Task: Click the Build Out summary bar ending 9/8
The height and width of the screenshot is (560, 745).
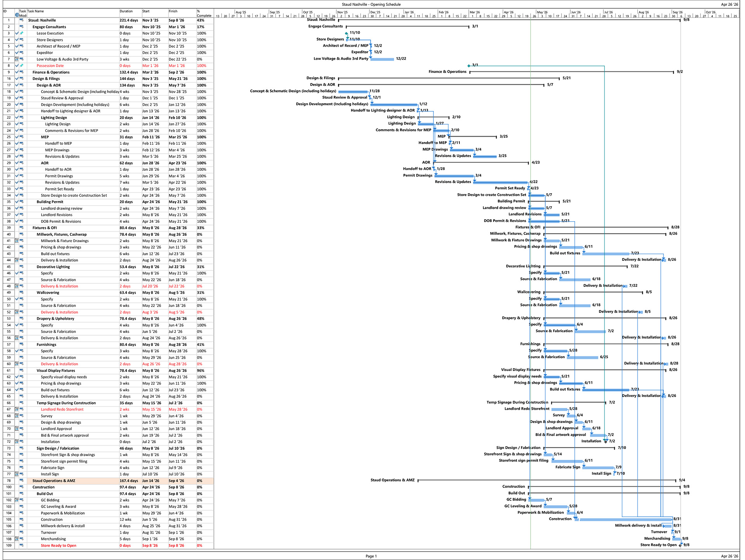Action: (x=605, y=493)
